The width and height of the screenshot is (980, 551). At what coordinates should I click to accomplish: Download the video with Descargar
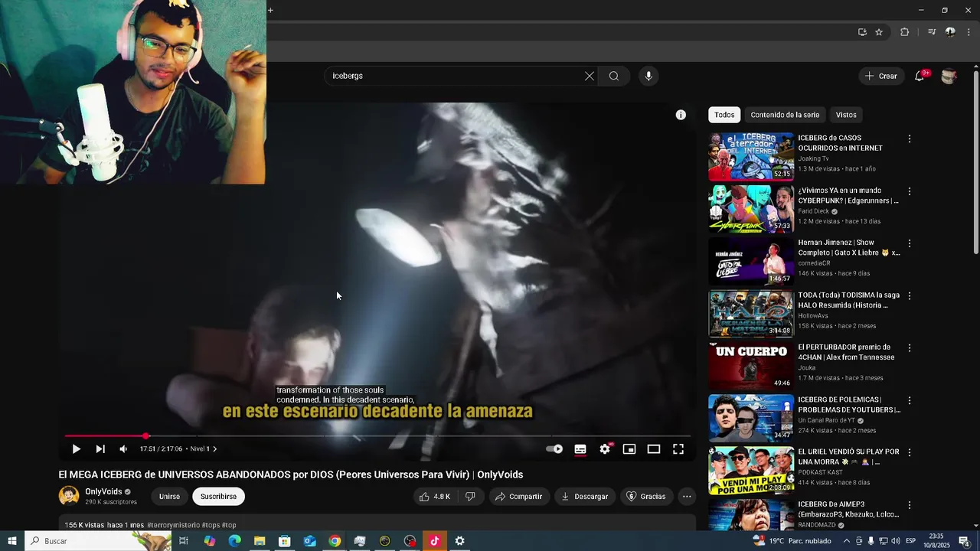point(584,497)
